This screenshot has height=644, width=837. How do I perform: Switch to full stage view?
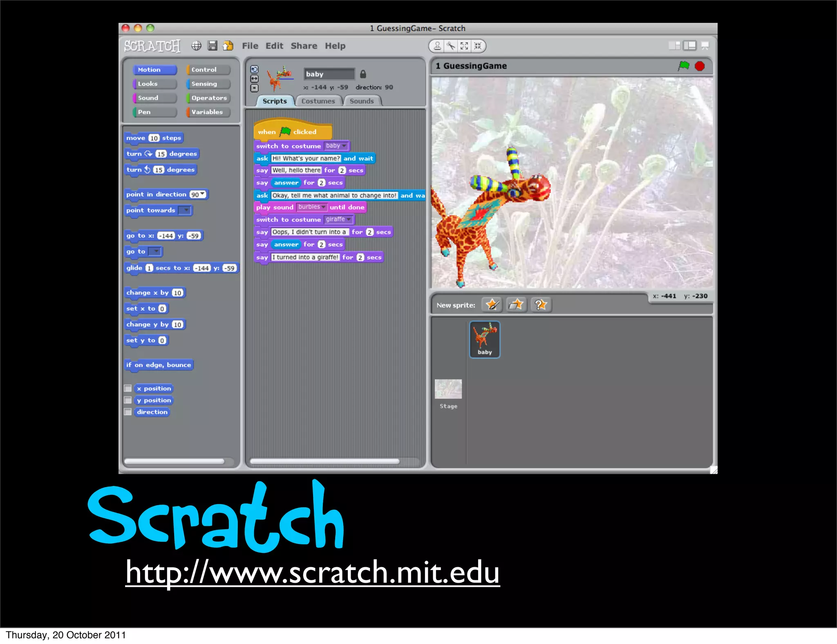coord(690,46)
